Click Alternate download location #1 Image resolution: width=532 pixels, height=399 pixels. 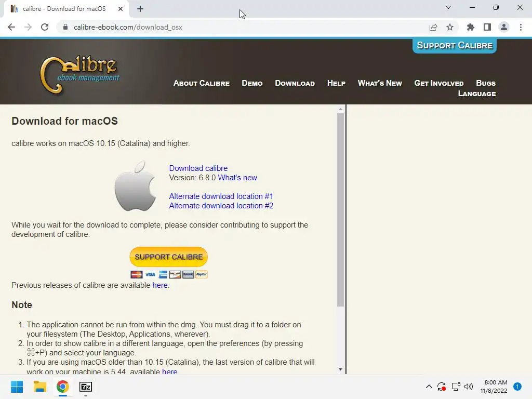221,196
